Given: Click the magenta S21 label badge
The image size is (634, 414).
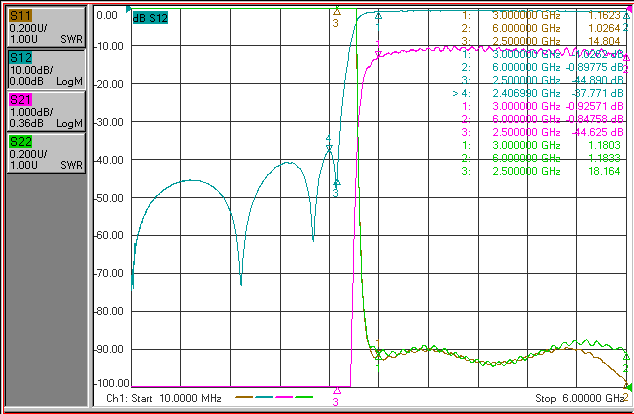Looking at the screenshot, I should pos(21,99).
